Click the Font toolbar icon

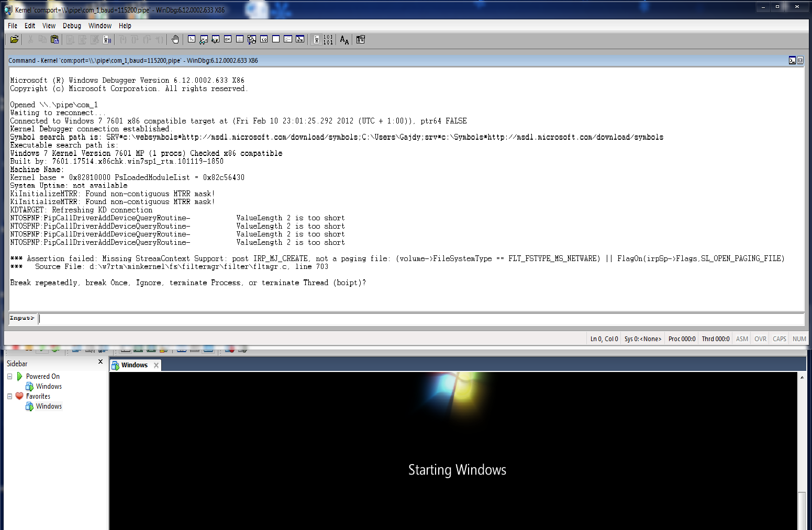tap(344, 39)
